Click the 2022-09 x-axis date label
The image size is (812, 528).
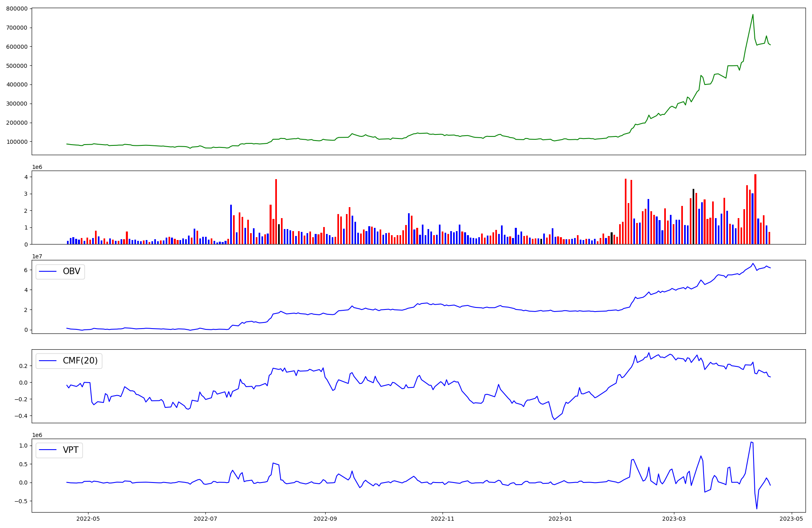pyautogui.click(x=325, y=519)
